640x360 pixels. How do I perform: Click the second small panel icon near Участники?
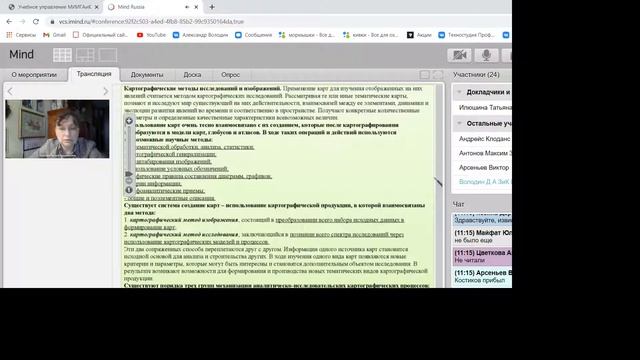click(x=438, y=75)
